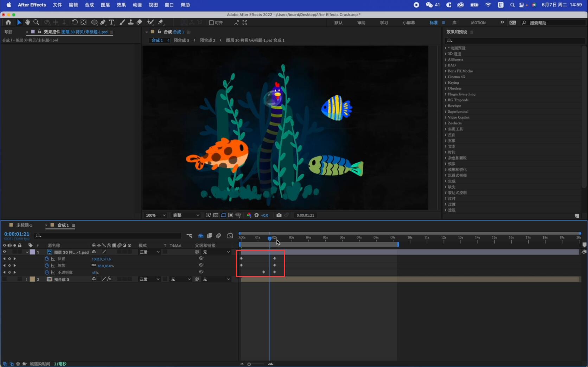Hide layer 1 with its eye icon
This screenshot has height=367, width=588.
tap(5, 252)
